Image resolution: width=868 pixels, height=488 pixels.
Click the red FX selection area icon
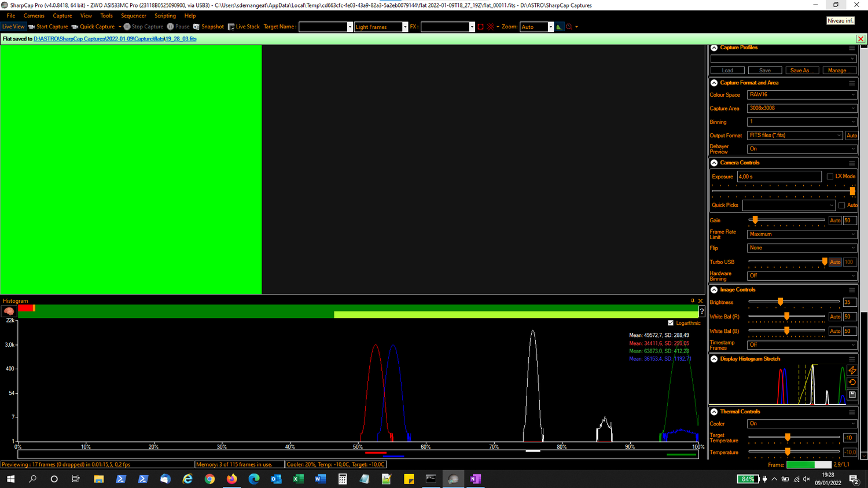pos(480,27)
